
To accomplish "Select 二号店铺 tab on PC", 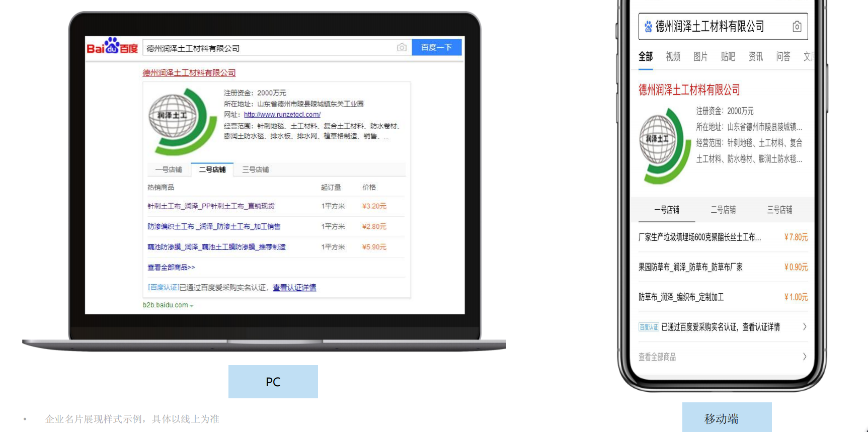I will click(212, 170).
